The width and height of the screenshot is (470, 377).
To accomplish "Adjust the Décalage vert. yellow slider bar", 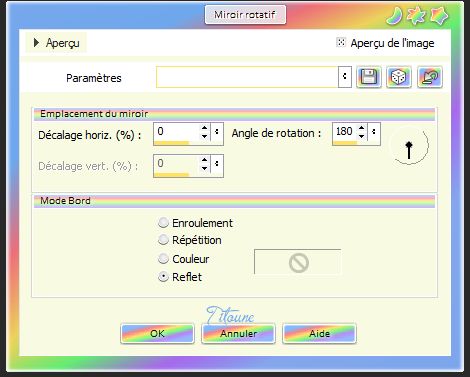I will tap(172, 174).
